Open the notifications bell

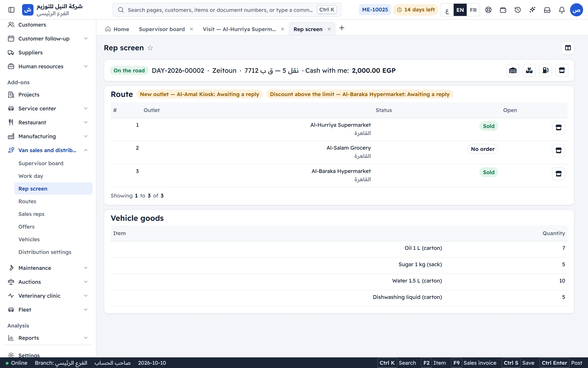(562, 10)
